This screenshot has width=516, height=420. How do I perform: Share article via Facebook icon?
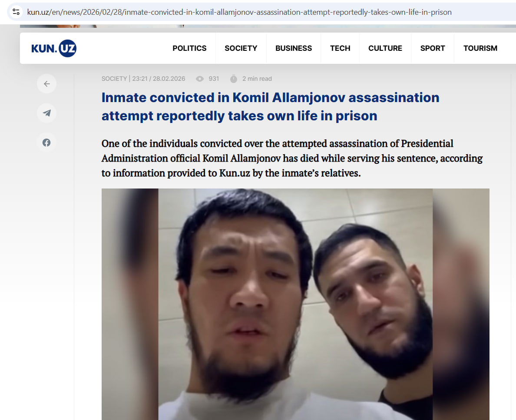47,142
